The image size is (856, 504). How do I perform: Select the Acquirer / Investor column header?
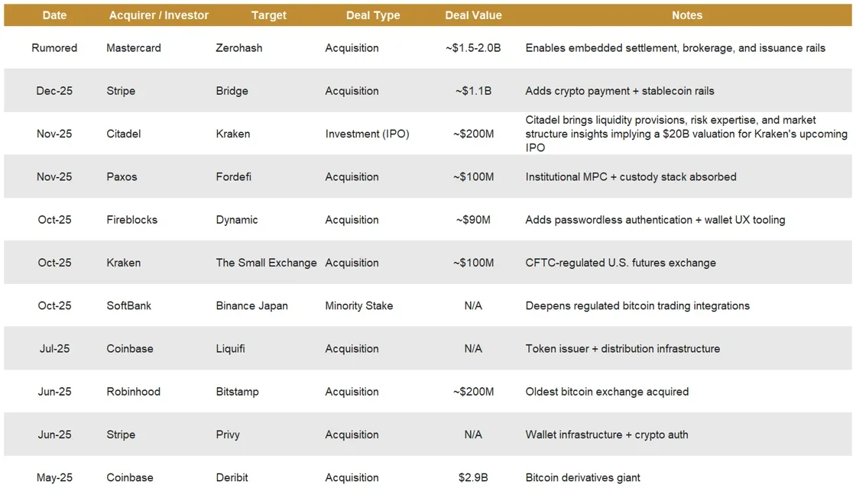[x=159, y=15]
